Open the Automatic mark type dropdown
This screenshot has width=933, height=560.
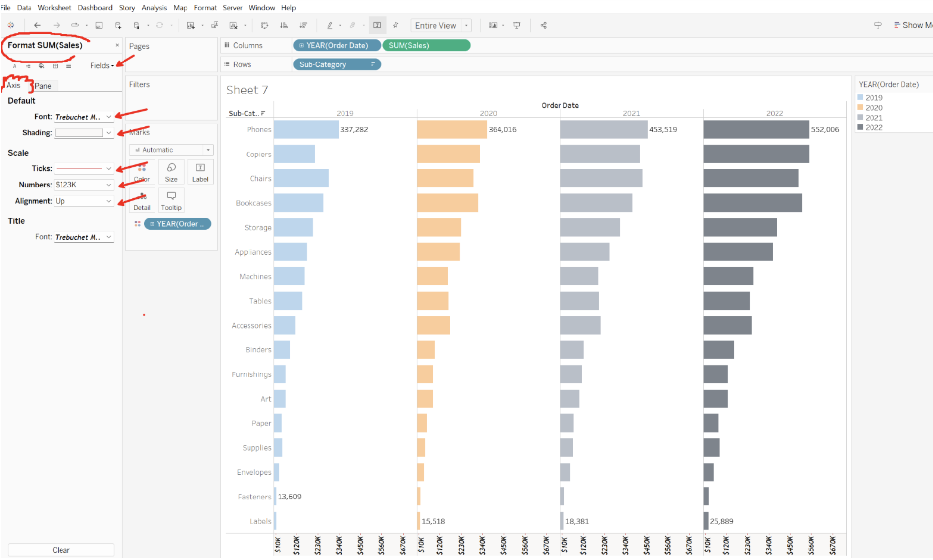(x=171, y=149)
